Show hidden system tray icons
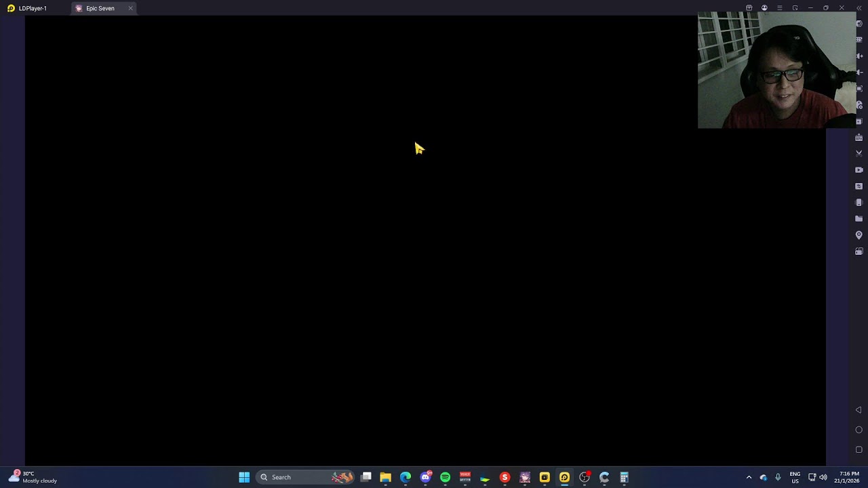Viewport: 868px width, 488px height. pyautogui.click(x=749, y=477)
